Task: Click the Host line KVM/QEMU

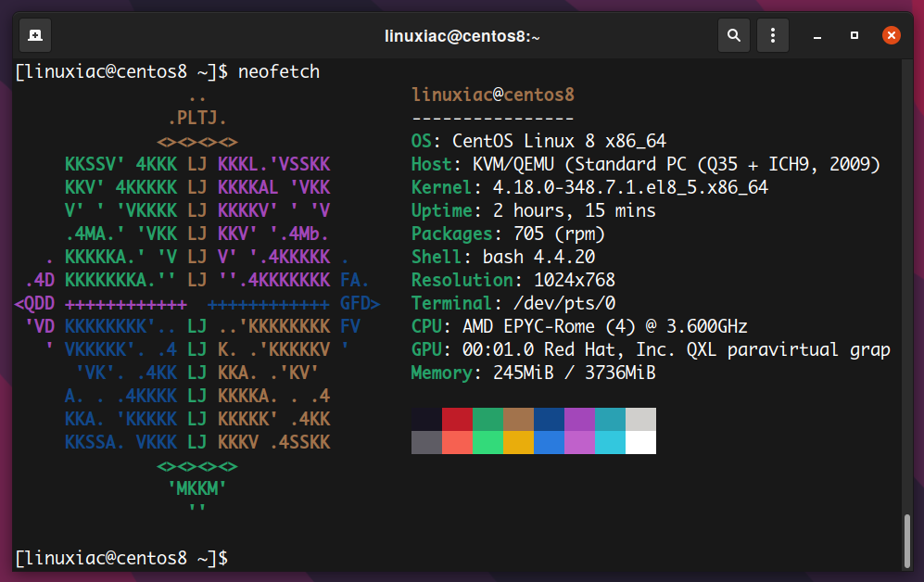Action: [x=646, y=164]
